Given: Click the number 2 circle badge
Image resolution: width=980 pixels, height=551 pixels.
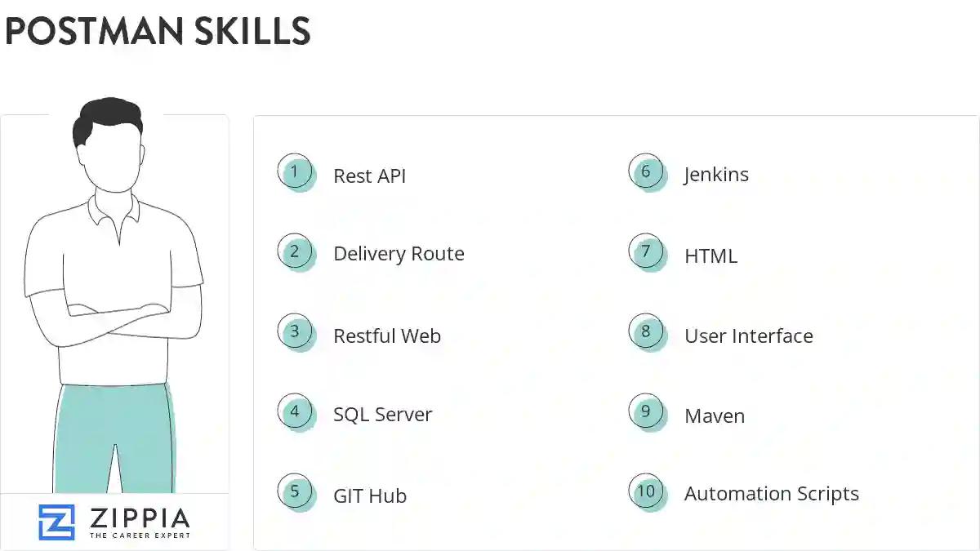Looking at the screenshot, I should tap(295, 251).
